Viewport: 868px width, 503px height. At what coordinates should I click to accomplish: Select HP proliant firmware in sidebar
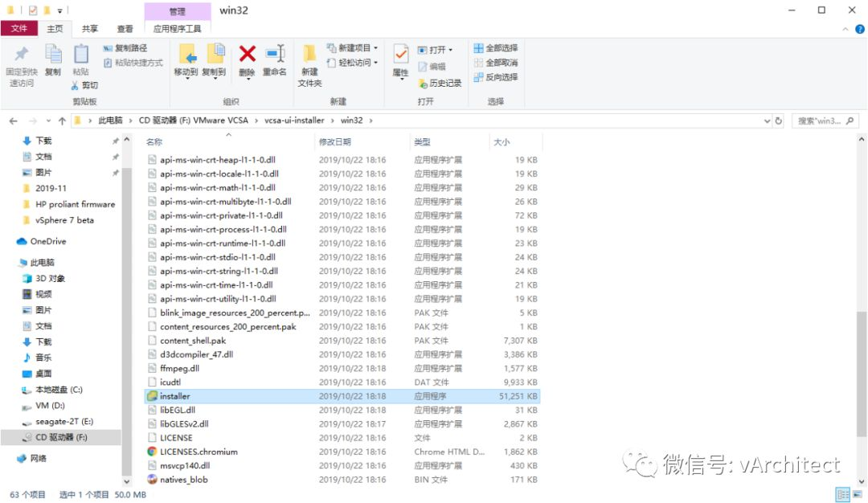[76, 204]
